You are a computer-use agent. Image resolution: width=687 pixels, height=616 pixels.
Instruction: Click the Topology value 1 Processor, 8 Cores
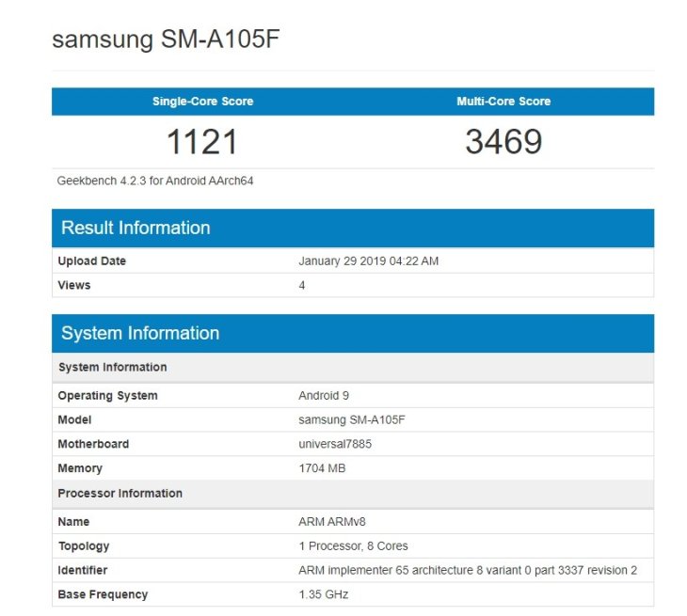353,545
